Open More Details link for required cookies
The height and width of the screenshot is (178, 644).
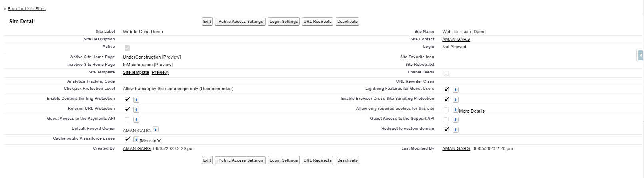coord(472,111)
